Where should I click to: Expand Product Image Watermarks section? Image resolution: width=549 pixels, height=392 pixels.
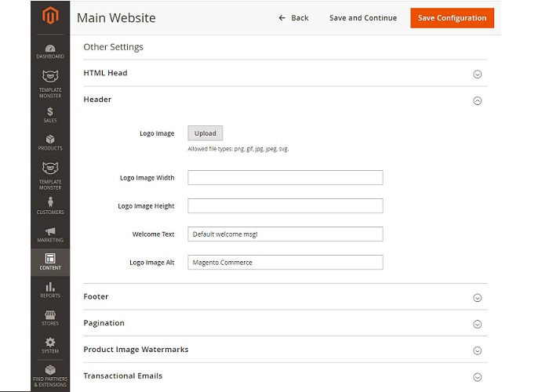(x=477, y=350)
